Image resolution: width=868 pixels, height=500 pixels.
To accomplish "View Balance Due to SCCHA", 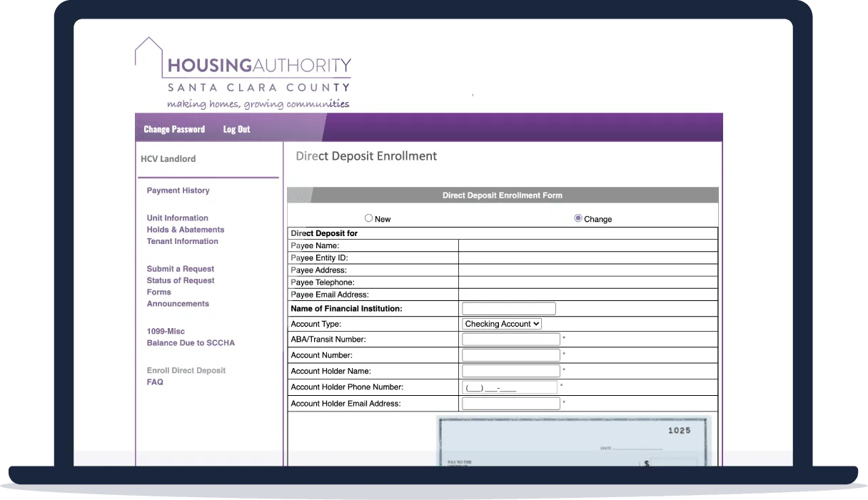I will tap(191, 343).
